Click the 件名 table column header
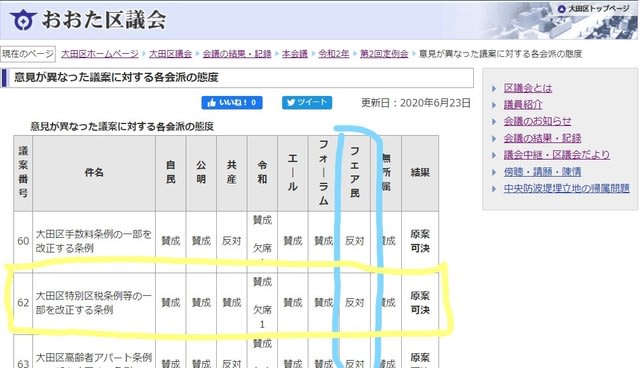 coord(94,173)
